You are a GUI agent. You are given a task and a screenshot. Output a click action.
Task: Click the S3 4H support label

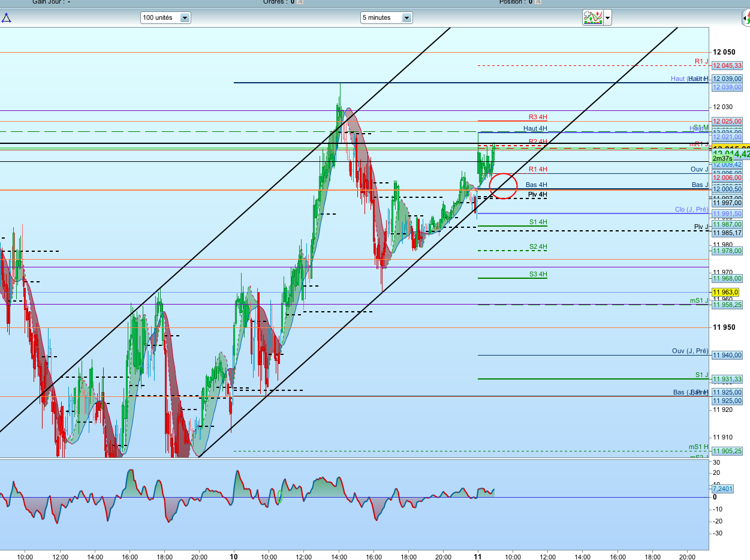click(538, 274)
